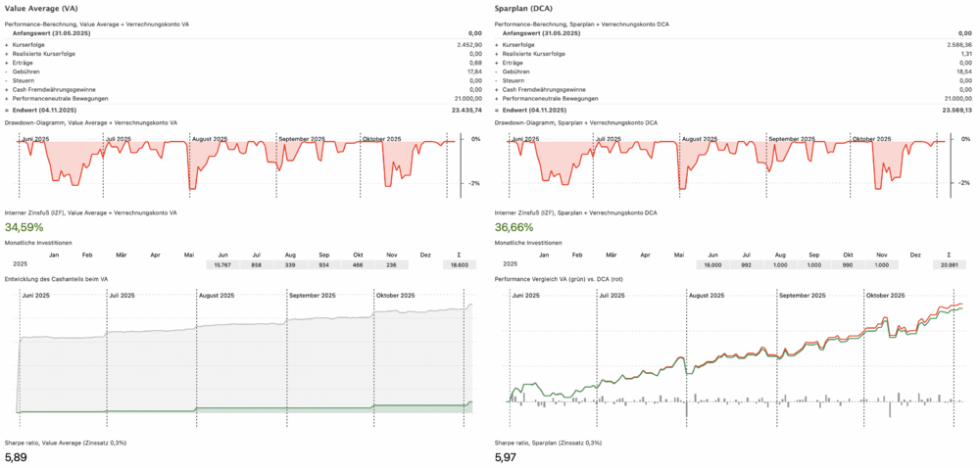Click the DCA total sum cell 20.981
Image resolution: width=980 pixels, height=468 pixels.
click(x=949, y=264)
